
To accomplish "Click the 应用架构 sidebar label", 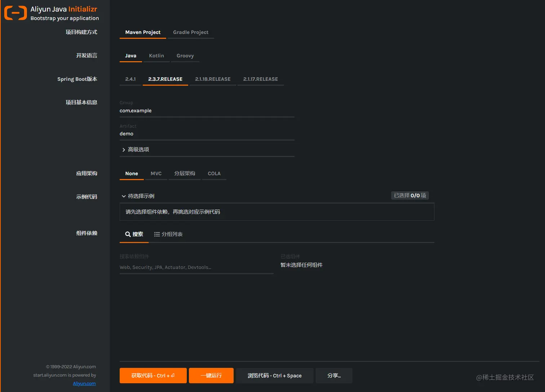I will [x=87, y=173].
